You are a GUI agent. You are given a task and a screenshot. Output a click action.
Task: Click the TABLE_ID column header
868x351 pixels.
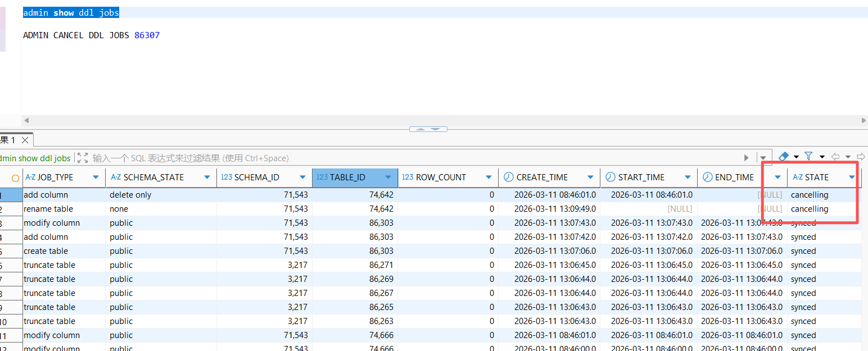click(x=347, y=177)
